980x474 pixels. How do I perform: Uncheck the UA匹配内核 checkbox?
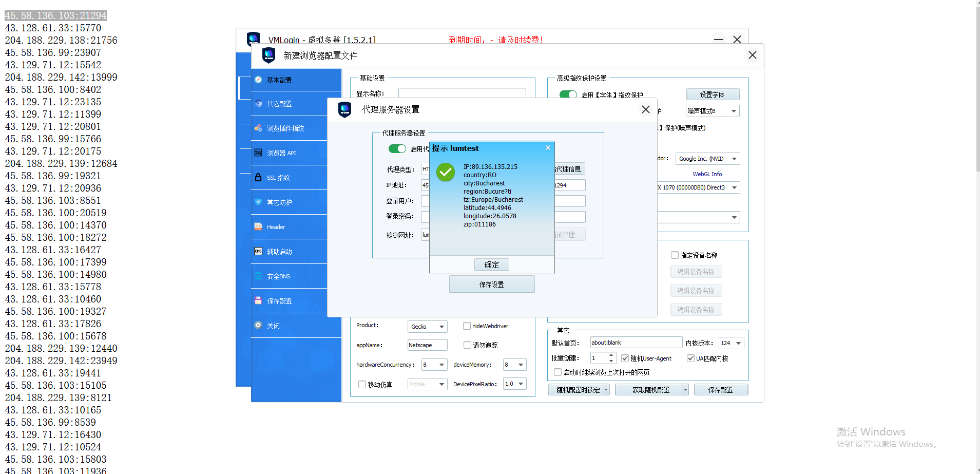point(690,358)
